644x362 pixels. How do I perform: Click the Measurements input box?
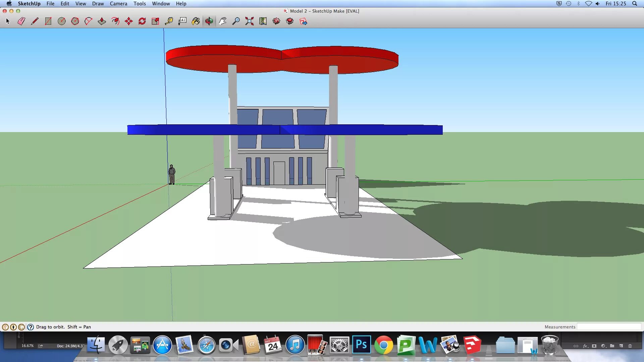click(608, 327)
